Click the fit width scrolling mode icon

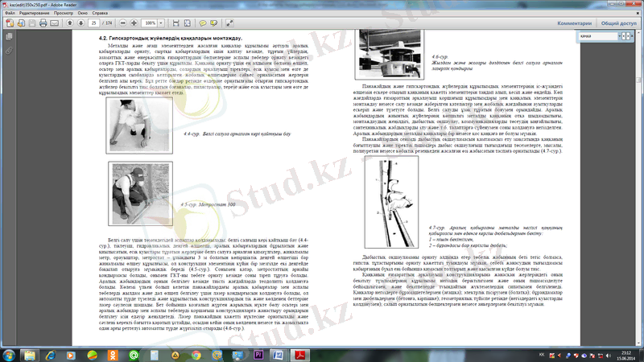(175, 23)
